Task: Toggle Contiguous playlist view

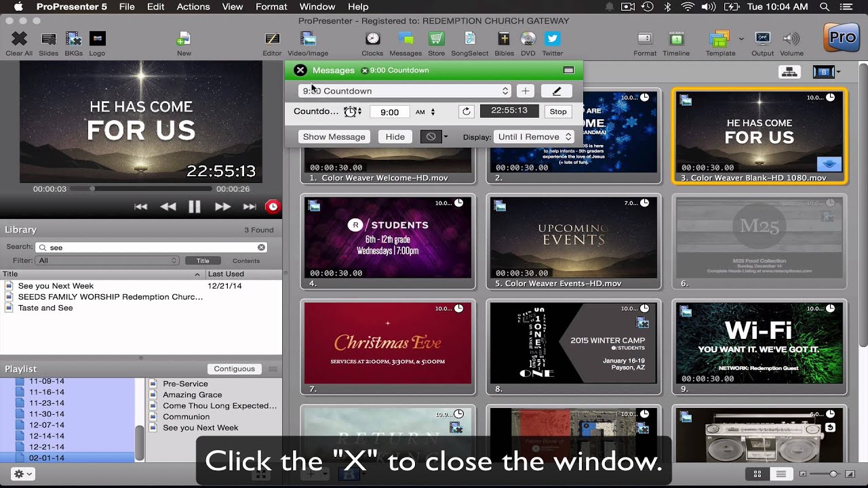Action: pyautogui.click(x=235, y=369)
